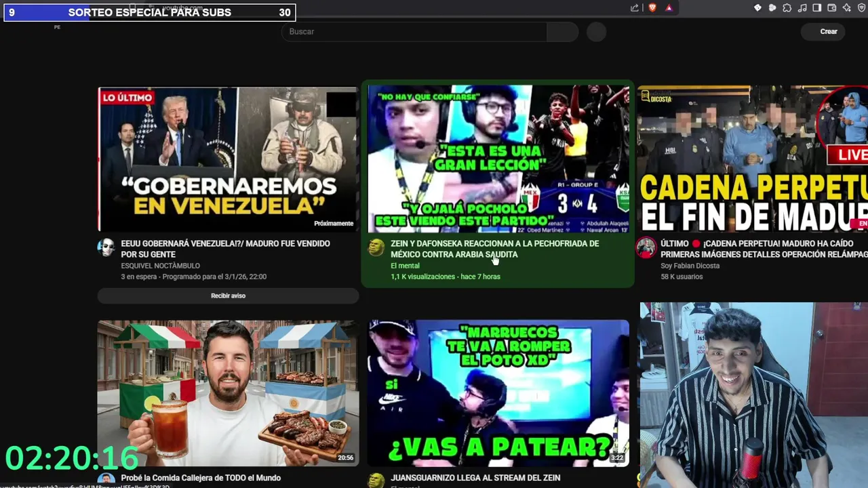Click the ESQUIVEL NOCTÁMBULO channel avatar
The width and height of the screenshot is (868, 488).
(x=106, y=247)
